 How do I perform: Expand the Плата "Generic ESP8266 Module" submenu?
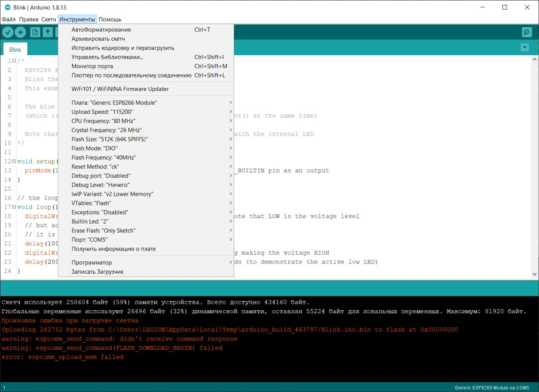coord(146,103)
